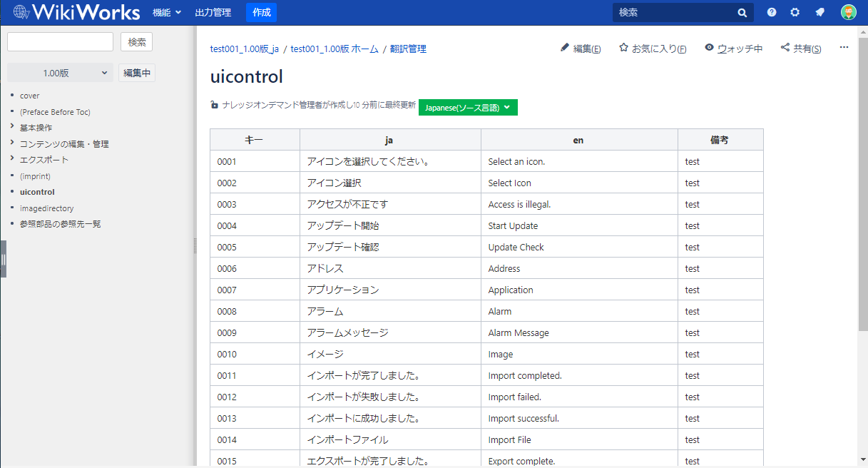Screen dimensions: 868x468
Task: Click the WikiWorks logo
Action: tap(76, 12)
